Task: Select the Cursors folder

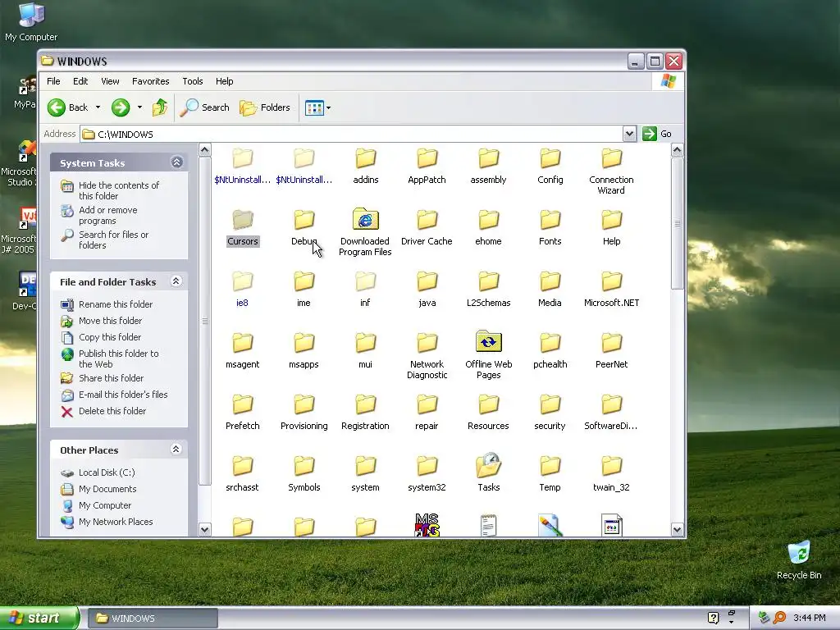Action: point(243,228)
